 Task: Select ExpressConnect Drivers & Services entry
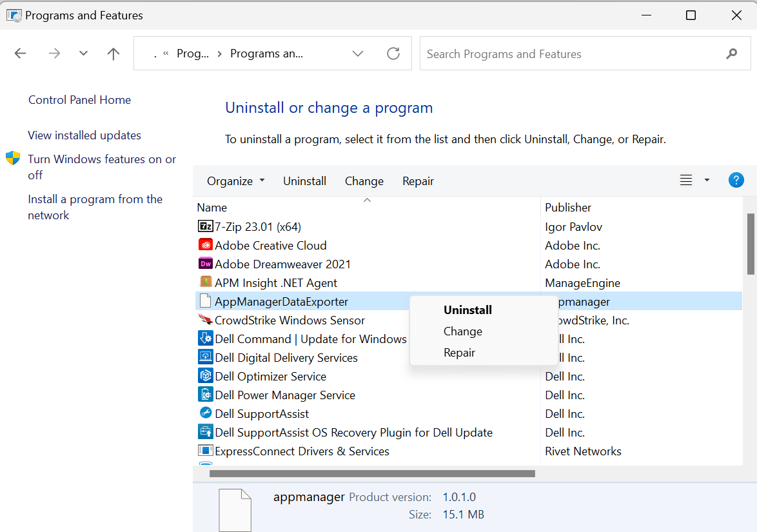coord(302,451)
